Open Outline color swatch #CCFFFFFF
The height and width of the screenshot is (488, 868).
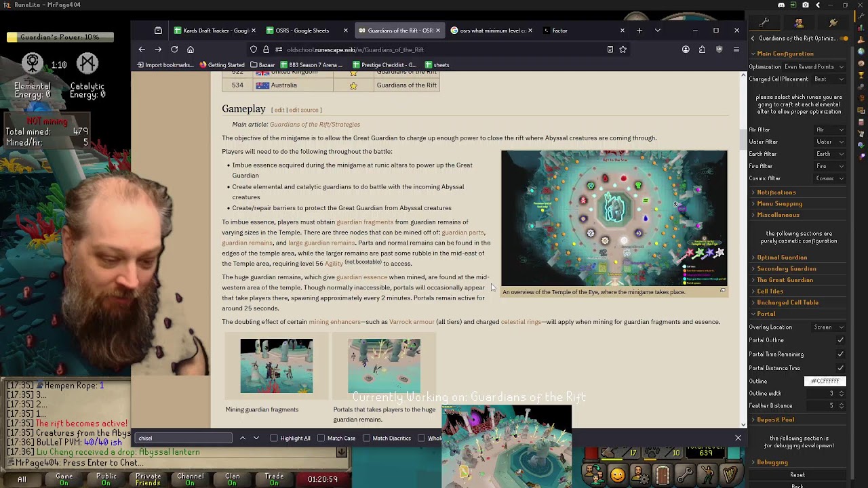tap(825, 381)
